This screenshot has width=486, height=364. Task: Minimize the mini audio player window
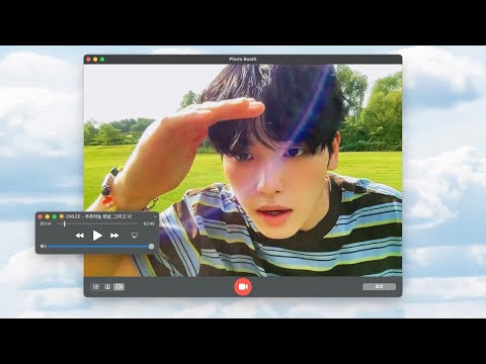tap(47, 217)
